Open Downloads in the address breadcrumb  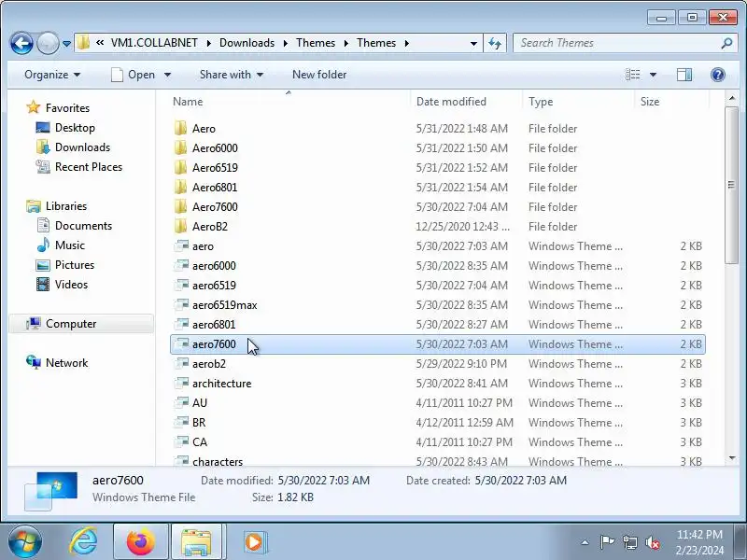click(247, 43)
